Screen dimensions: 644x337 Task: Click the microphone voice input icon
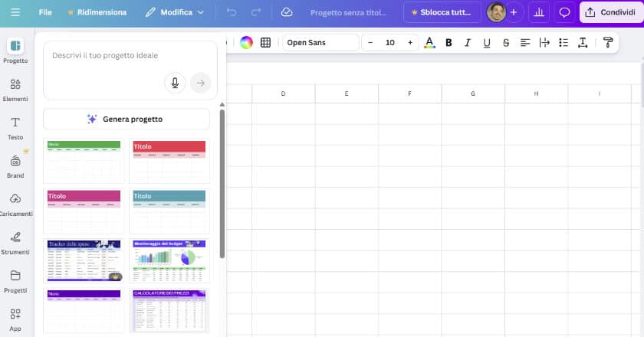pyautogui.click(x=175, y=83)
